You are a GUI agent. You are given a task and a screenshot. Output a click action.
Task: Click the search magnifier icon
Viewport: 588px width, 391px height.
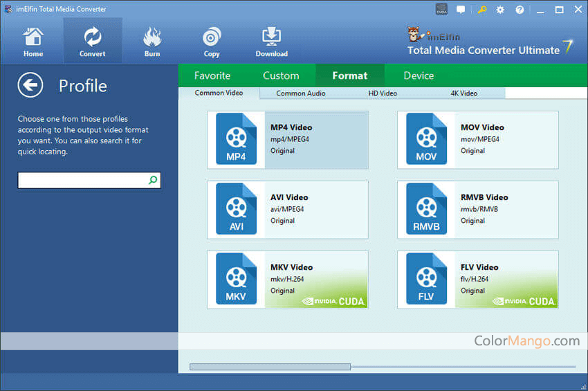click(153, 181)
